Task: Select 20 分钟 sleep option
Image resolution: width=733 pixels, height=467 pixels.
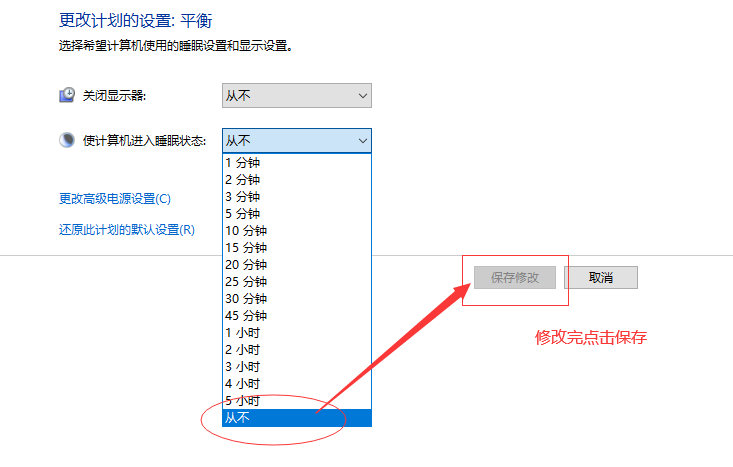Action: [x=297, y=265]
